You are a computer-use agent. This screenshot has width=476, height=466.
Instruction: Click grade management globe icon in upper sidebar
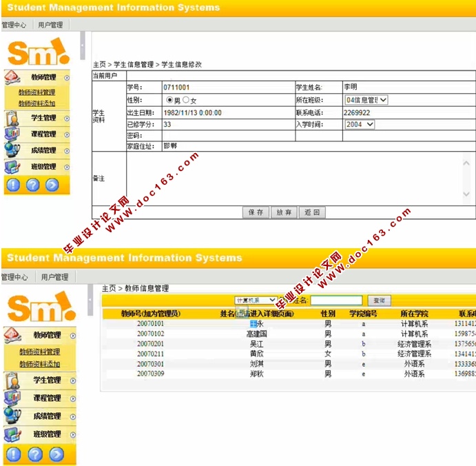(x=12, y=150)
